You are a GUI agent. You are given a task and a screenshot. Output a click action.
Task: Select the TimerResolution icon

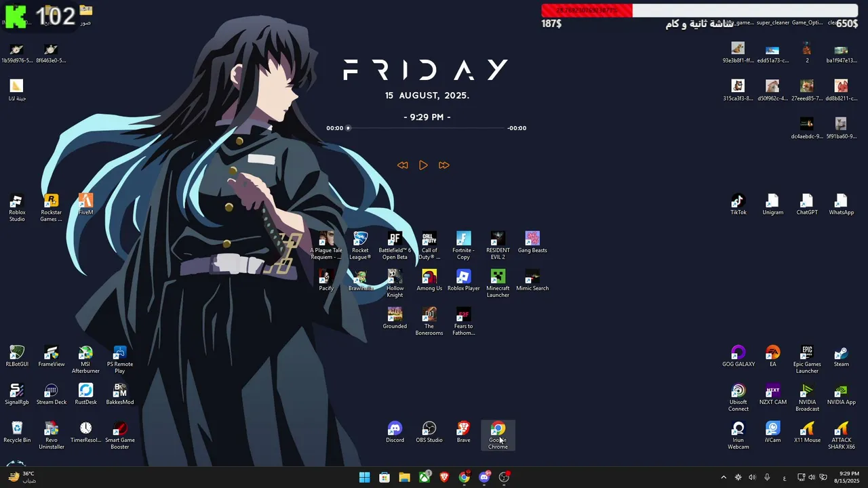[x=85, y=432]
